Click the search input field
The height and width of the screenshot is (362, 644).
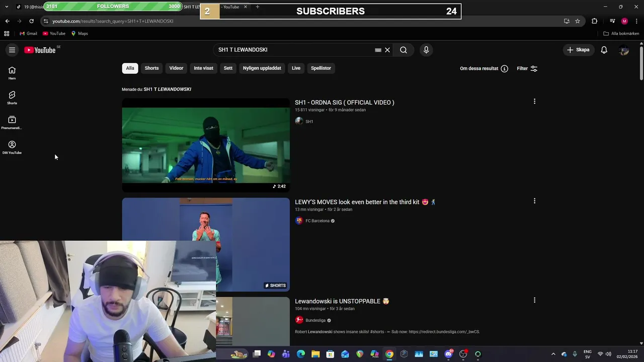pyautogui.click(x=294, y=50)
